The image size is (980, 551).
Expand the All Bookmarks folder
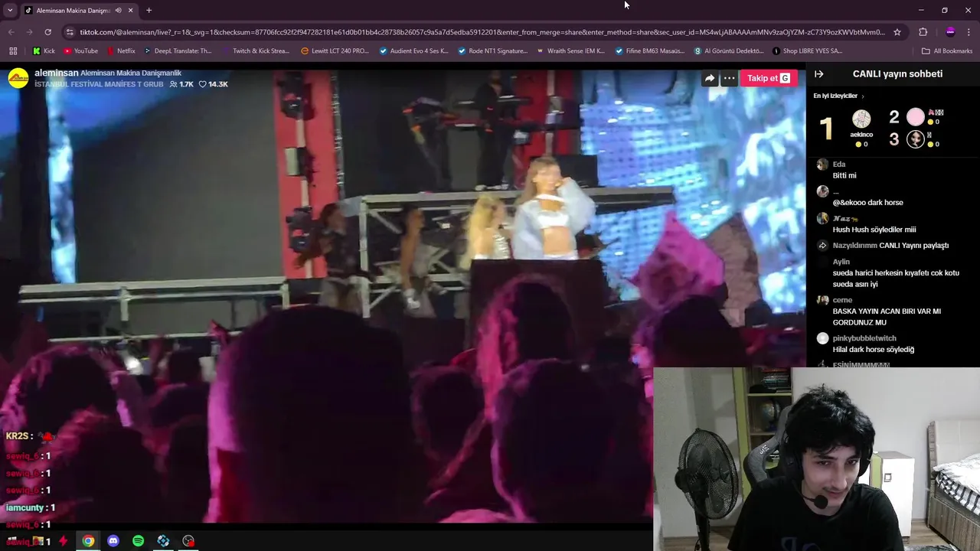click(947, 51)
